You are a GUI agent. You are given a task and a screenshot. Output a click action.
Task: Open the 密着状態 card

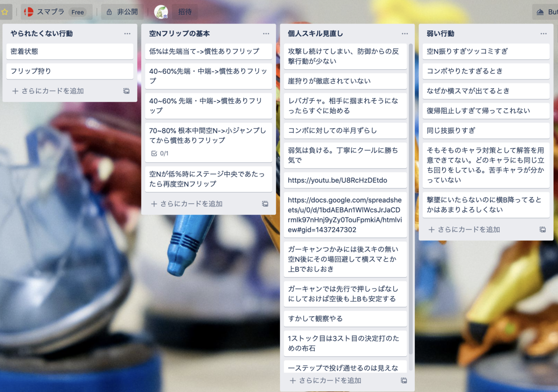click(70, 51)
